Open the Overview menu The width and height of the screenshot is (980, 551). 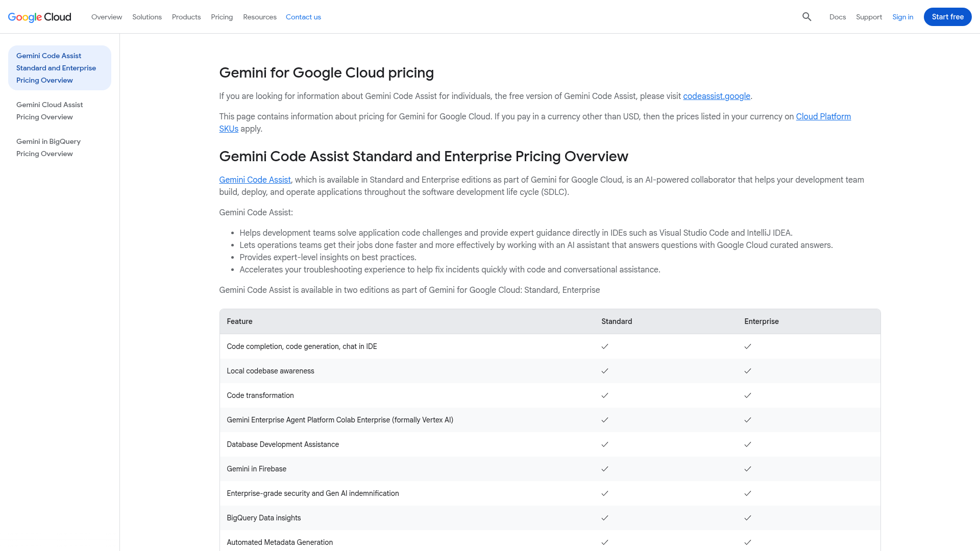(x=107, y=17)
